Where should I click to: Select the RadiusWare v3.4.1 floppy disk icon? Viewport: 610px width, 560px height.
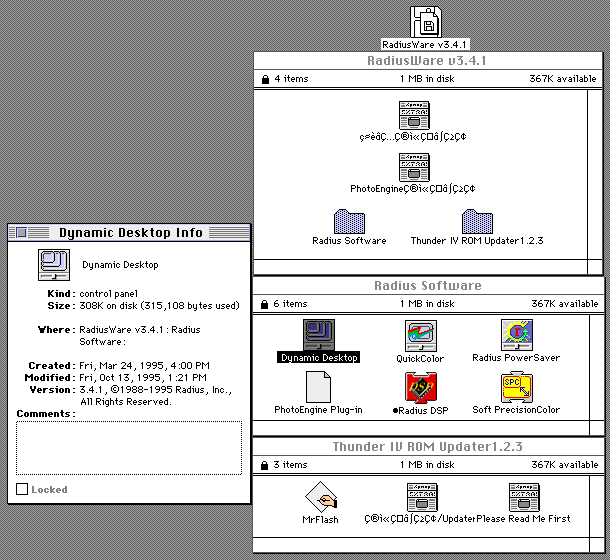[426, 22]
